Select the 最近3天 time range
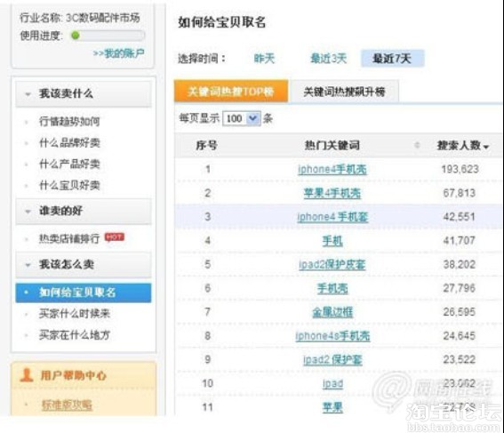Screen dimensions: 504x433 329,59
